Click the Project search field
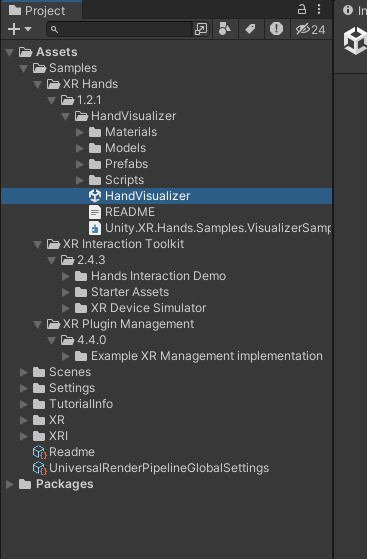The height and width of the screenshot is (559, 367). pyautogui.click(x=119, y=29)
